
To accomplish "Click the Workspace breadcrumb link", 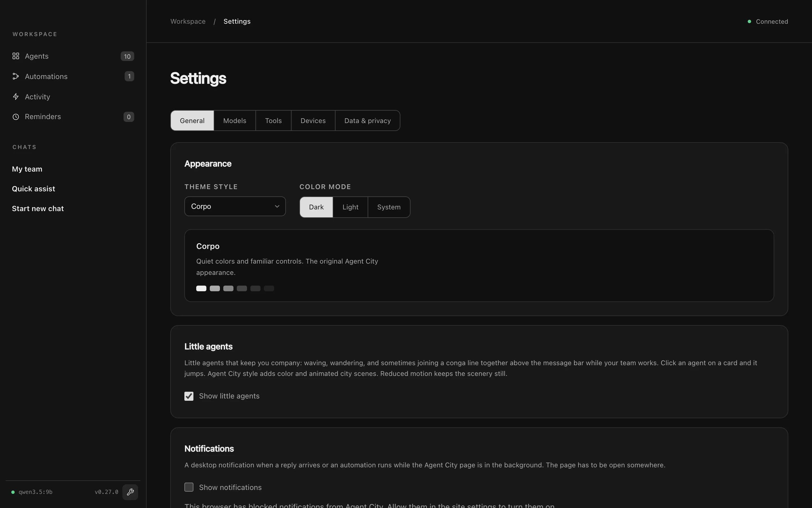I will point(188,21).
